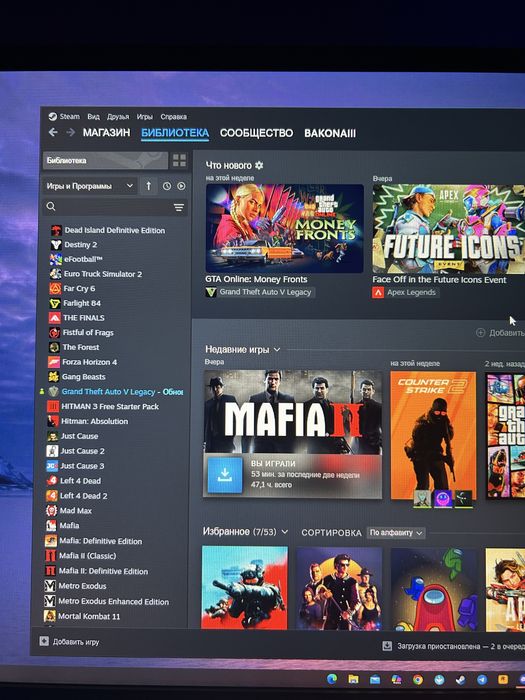The width and height of the screenshot is (525, 700).
Task: Filter ready-to-play games via play icon
Action: pyautogui.click(x=181, y=186)
